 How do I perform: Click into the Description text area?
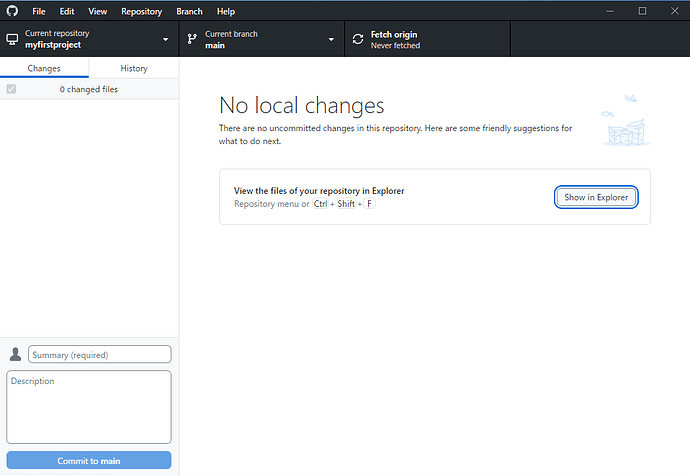coord(89,407)
